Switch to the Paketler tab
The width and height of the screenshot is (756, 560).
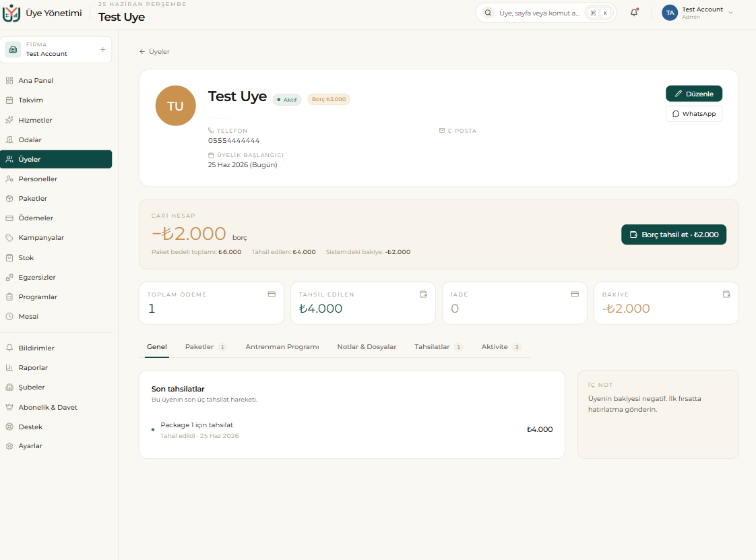pos(205,347)
